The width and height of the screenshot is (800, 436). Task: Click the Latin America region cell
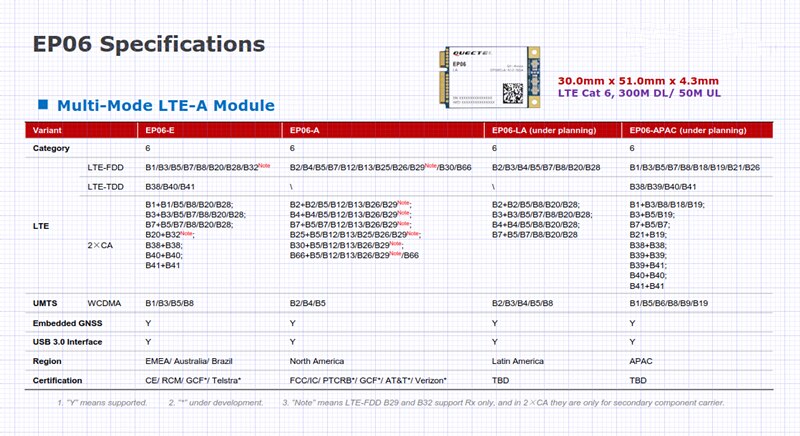point(518,362)
